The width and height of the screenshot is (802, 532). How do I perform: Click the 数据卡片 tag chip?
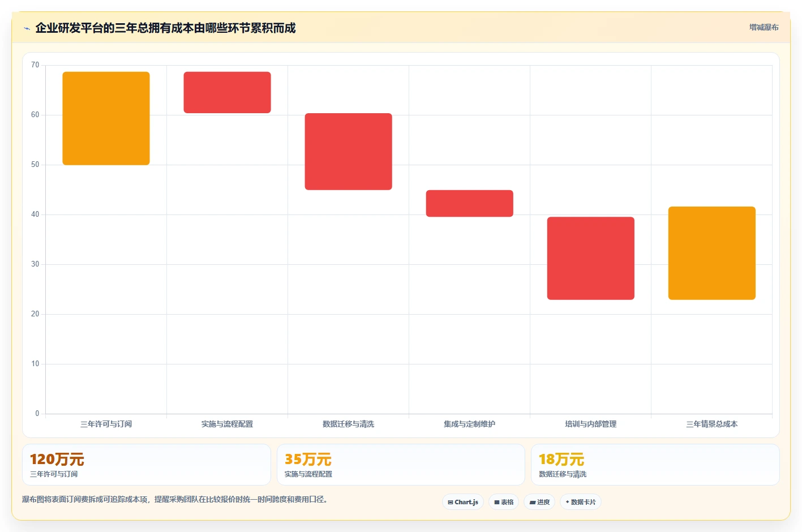coord(581,502)
